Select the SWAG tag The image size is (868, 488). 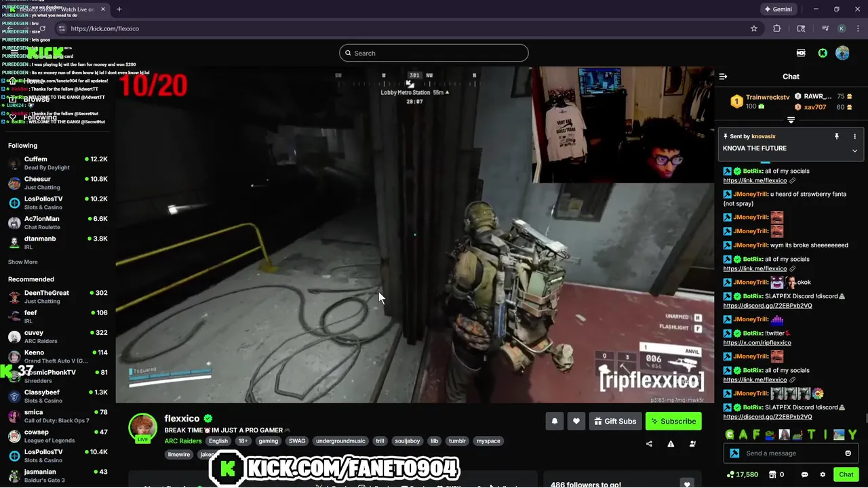(297, 441)
